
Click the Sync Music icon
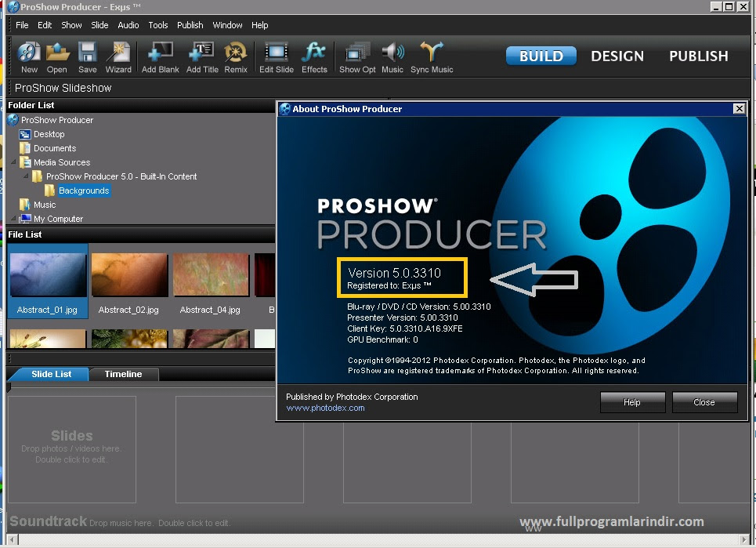pyautogui.click(x=432, y=54)
